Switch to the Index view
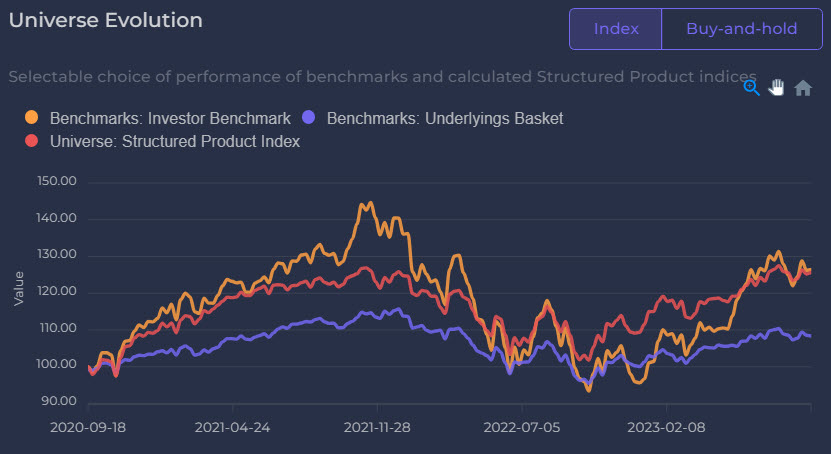831x454 pixels. [616, 29]
